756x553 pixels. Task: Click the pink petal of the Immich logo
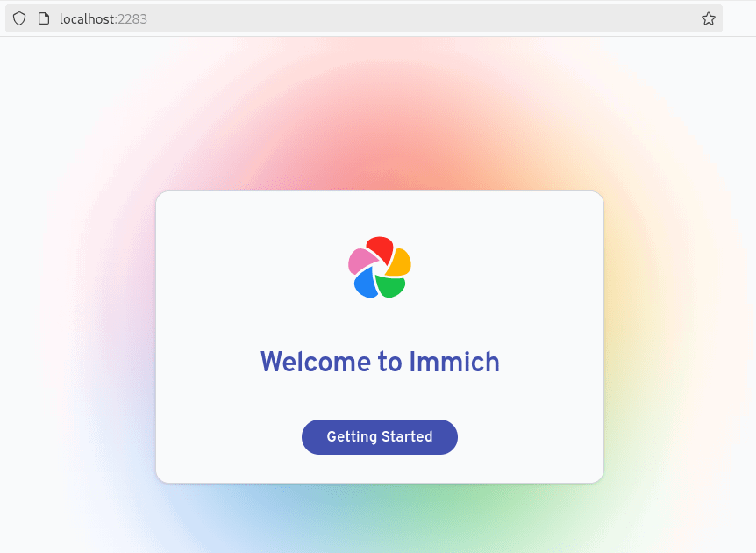[360, 260]
